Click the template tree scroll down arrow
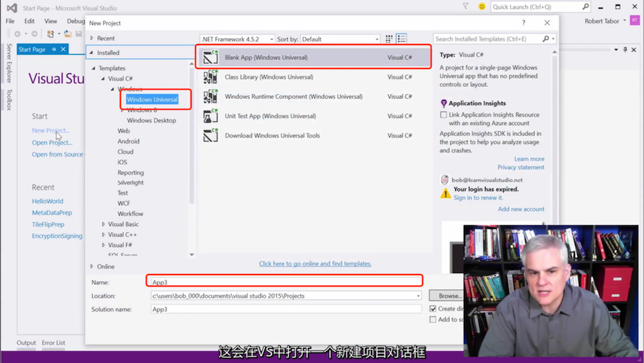 [x=191, y=255]
